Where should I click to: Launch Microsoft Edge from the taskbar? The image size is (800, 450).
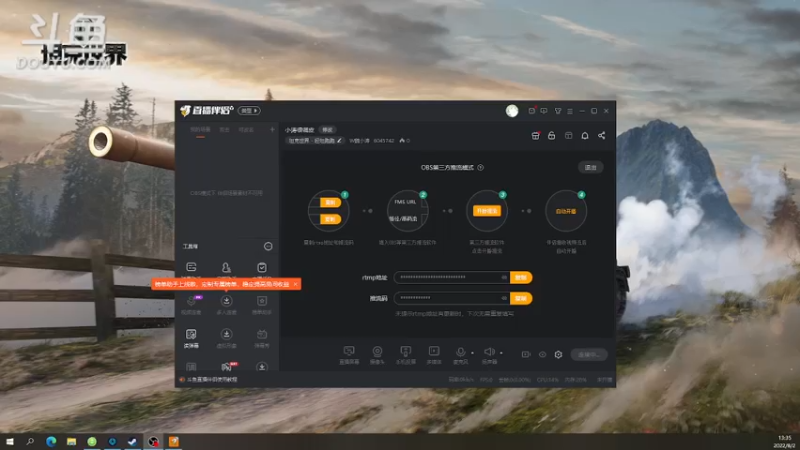(x=51, y=441)
